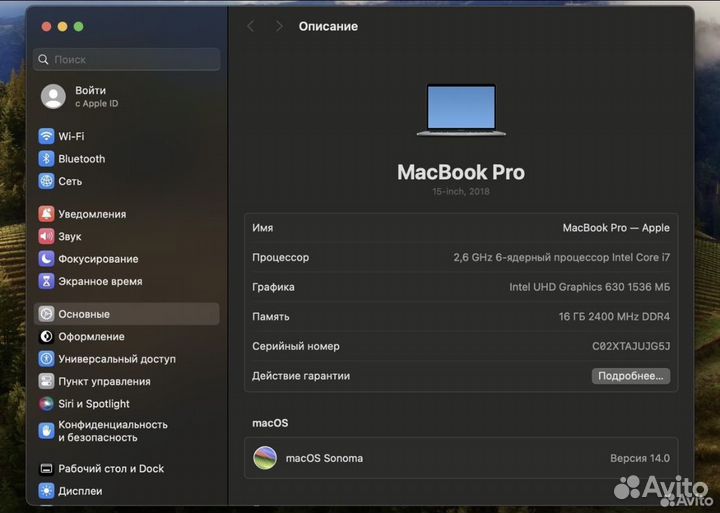720x513 pixels.
Task: Select Wi-Fi label in sidebar
Action: [x=71, y=136]
